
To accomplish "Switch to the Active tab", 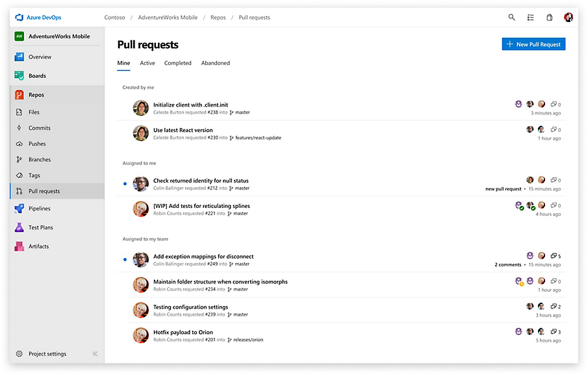I will tap(147, 63).
